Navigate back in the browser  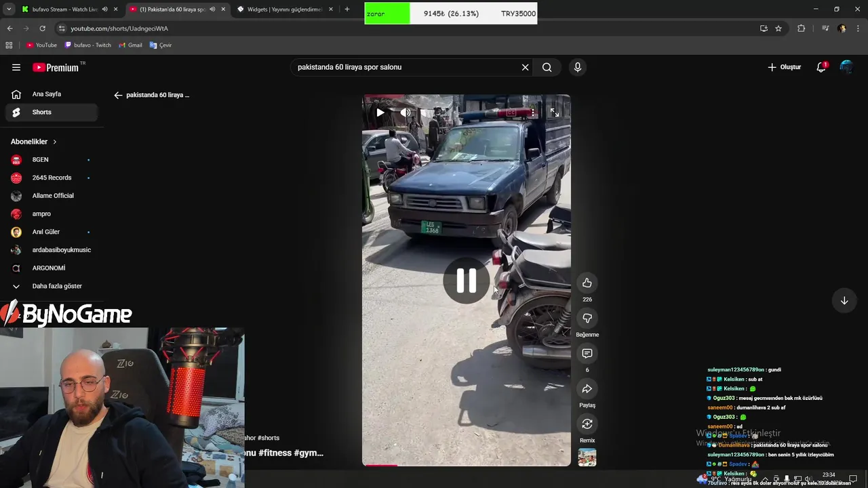point(9,28)
